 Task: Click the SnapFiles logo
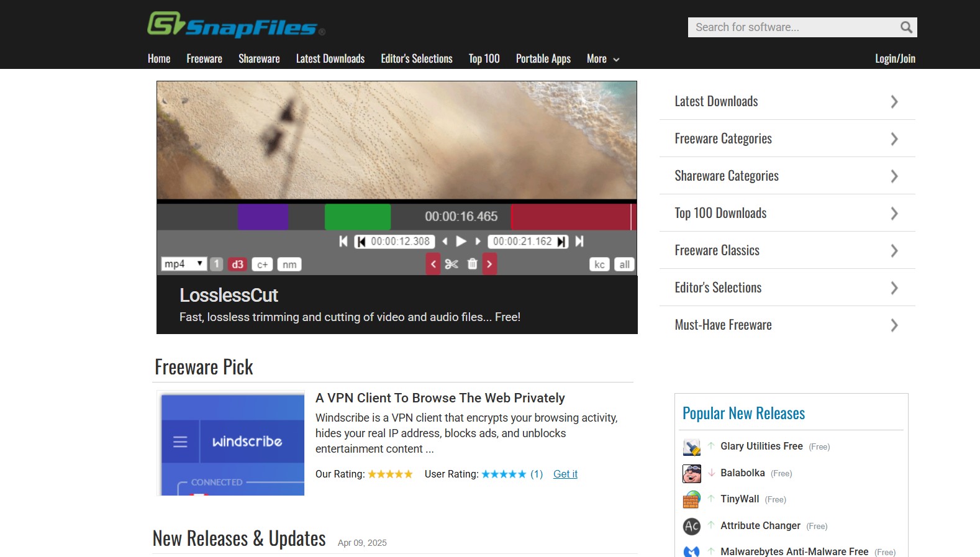(x=236, y=25)
